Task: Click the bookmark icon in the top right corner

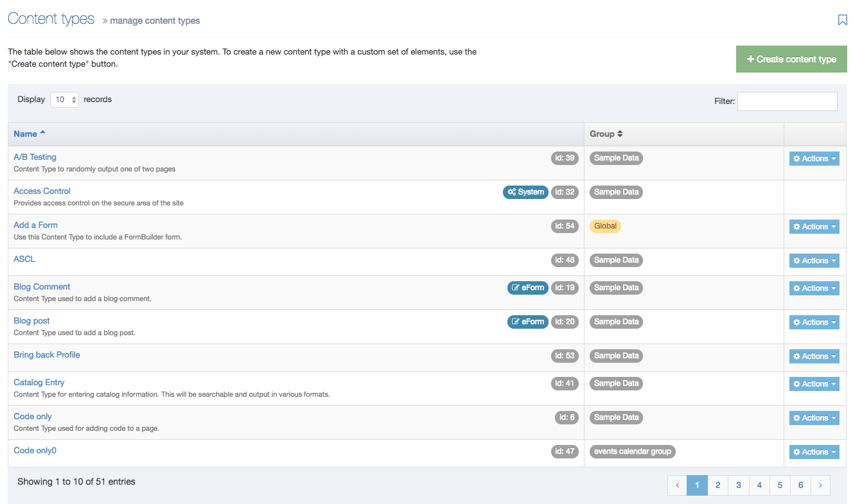Action: tap(842, 20)
